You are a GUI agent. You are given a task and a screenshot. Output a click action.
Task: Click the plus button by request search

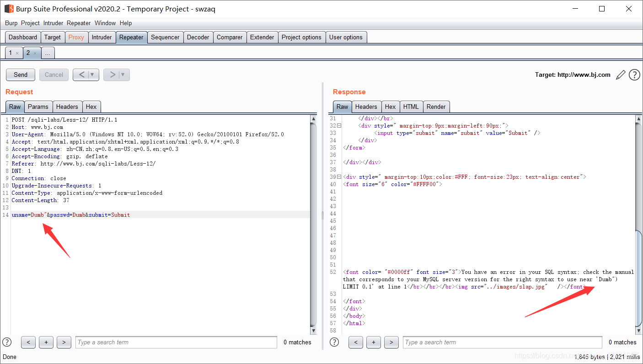[46, 342]
